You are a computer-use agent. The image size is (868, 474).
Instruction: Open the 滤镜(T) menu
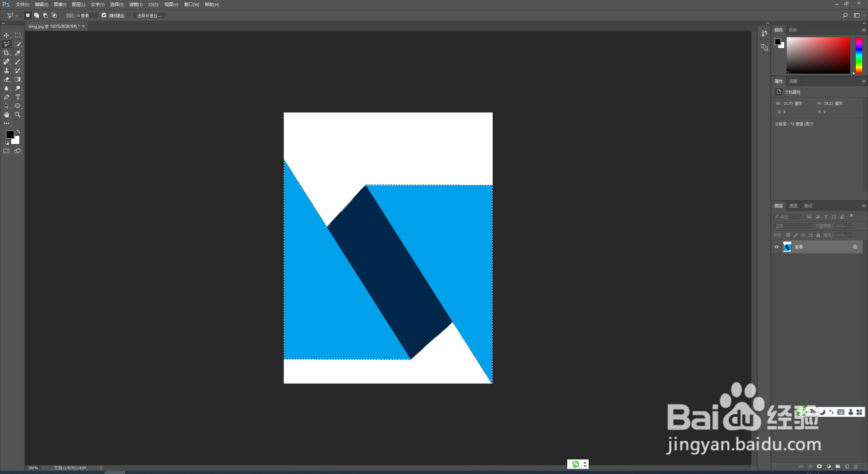136,4
